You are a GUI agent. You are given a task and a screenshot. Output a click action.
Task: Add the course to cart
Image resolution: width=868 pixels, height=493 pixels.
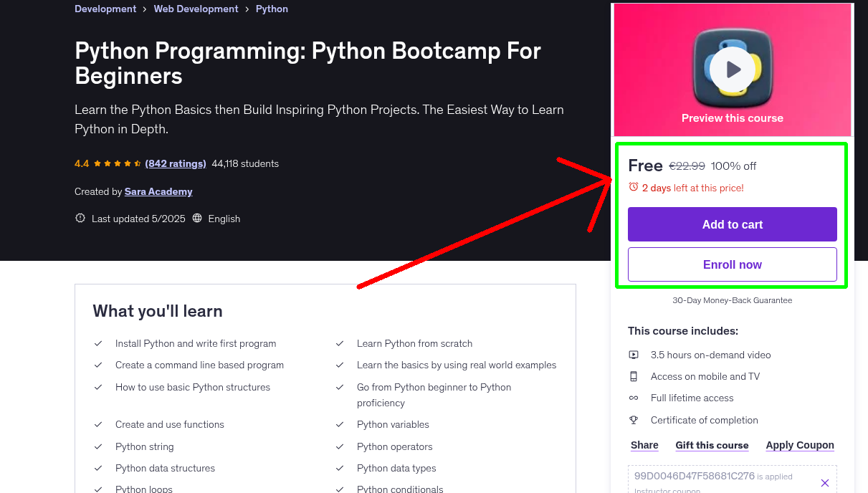coord(732,224)
